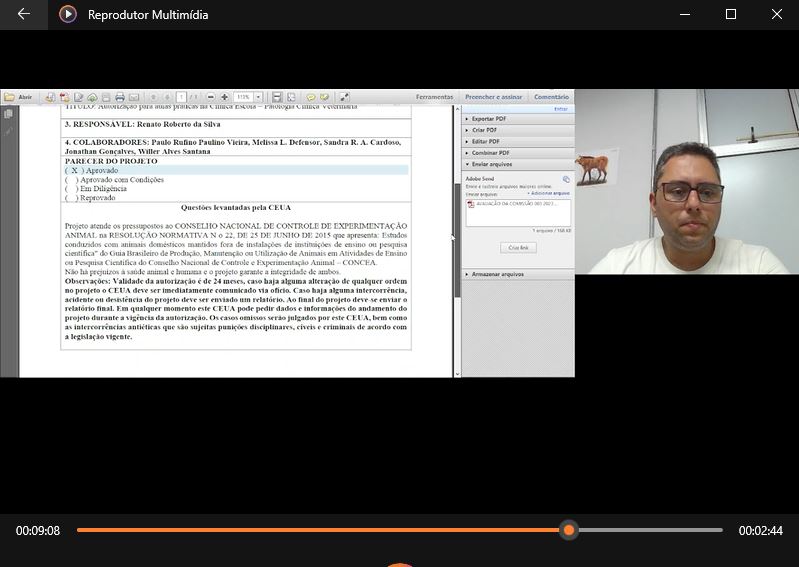799x567 pixels.
Task: Click the zoom out minus icon
Action: pyautogui.click(x=210, y=97)
